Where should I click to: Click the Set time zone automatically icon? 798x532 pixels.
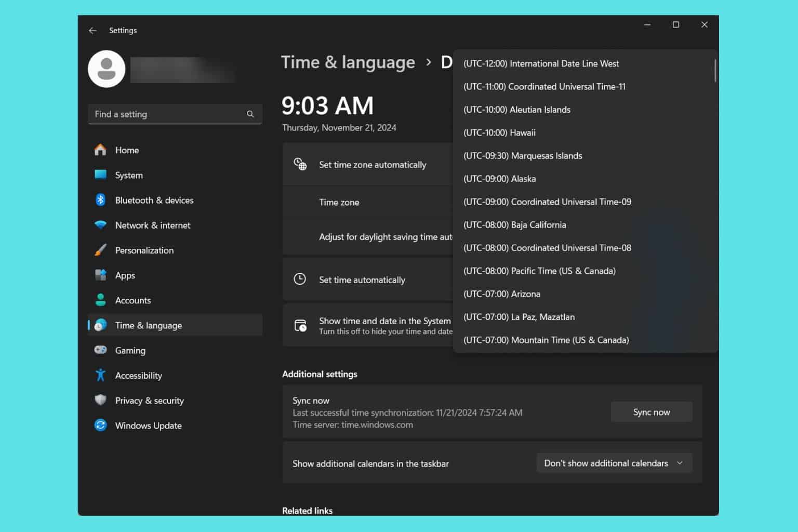point(300,164)
